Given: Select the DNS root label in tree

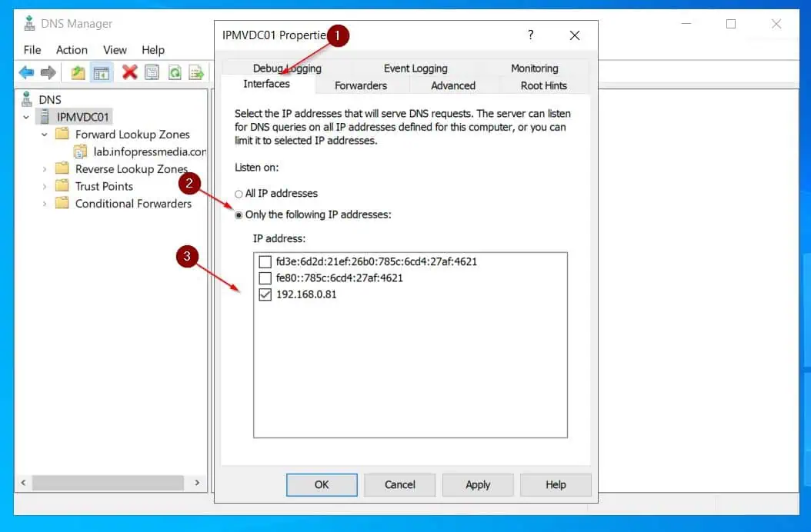Looking at the screenshot, I should point(50,99).
